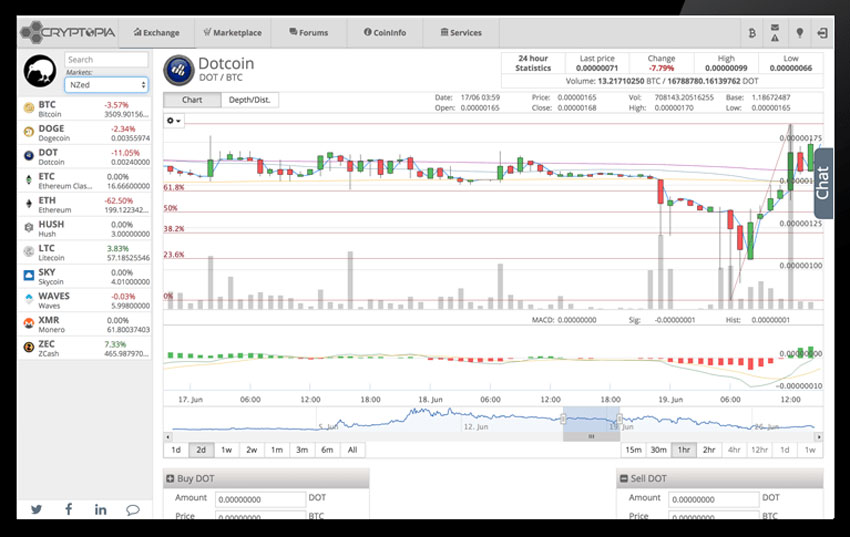Click the Dotcoin coin logo
This screenshot has height=537, width=850.
tap(178, 70)
